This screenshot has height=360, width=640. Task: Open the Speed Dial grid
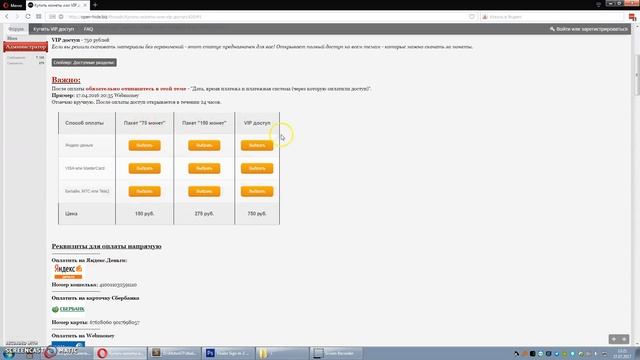pyautogui.click(x=39, y=17)
